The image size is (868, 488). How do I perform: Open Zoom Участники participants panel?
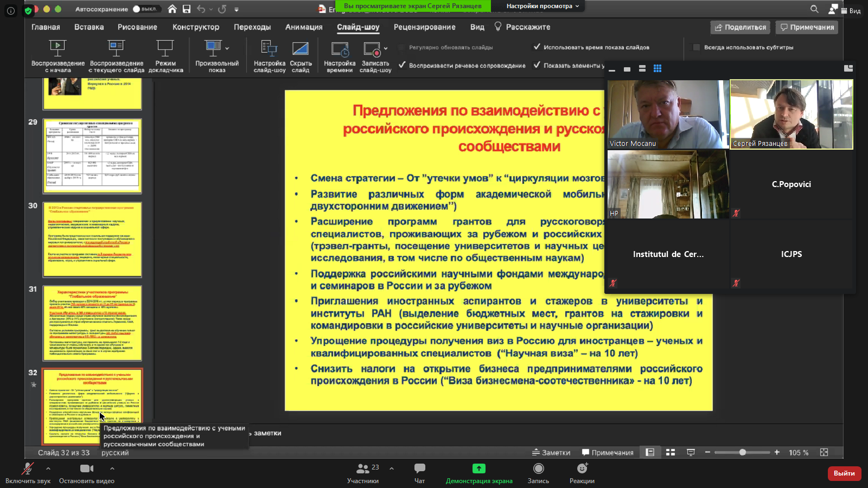pos(363,473)
